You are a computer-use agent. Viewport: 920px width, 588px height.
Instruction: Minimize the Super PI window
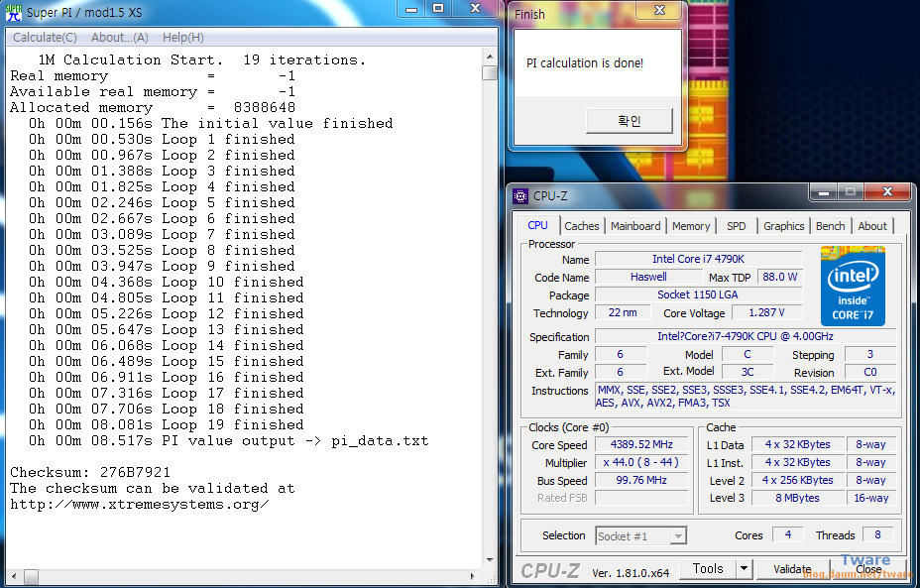[x=411, y=9]
